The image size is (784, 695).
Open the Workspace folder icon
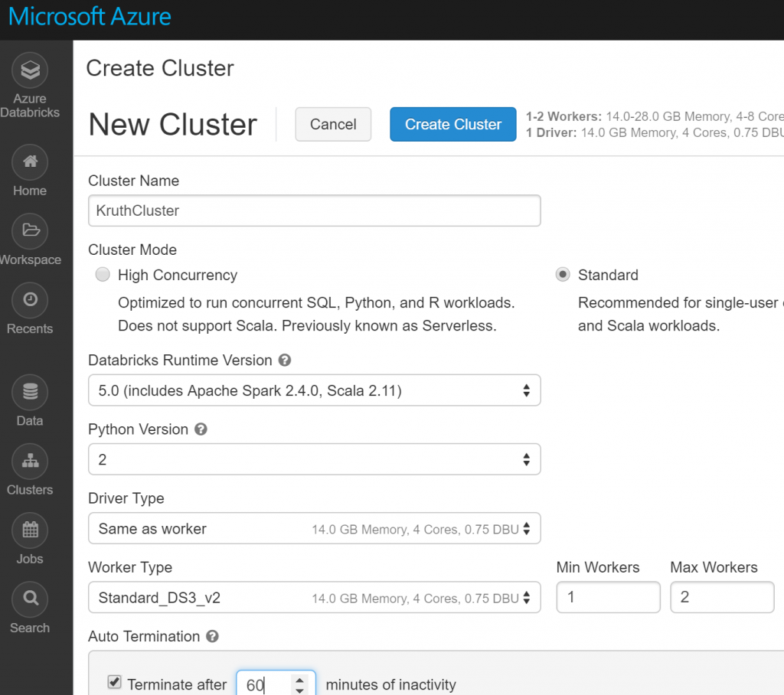point(31,230)
